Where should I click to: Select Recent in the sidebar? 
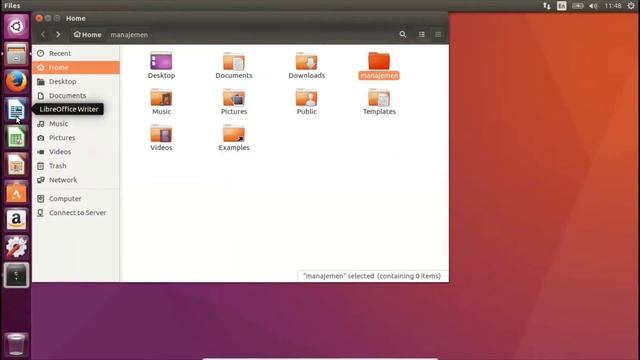[x=76, y=53]
